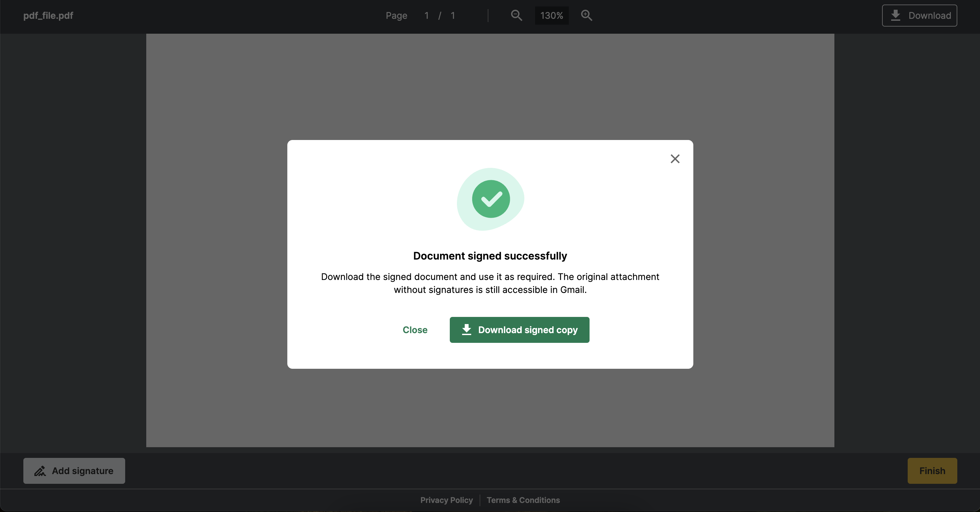Click the total page count after the slash
980x512 pixels.
(453, 16)
